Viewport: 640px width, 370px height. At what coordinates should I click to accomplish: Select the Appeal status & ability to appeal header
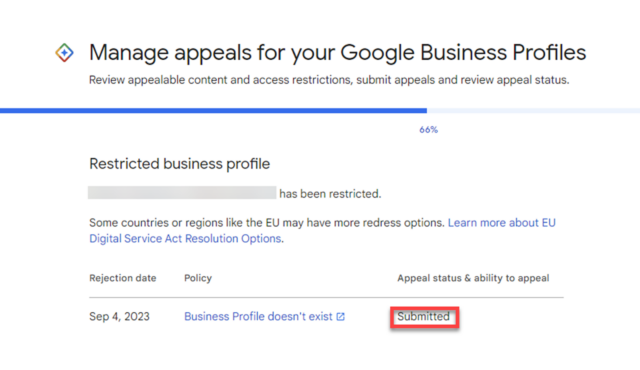click(473, 278)
